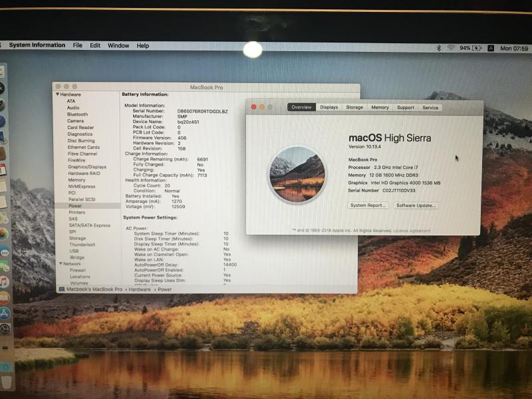Select the Overview tab in About This Mac
This screenshot has width=532, height=399.
coord(301,107)
